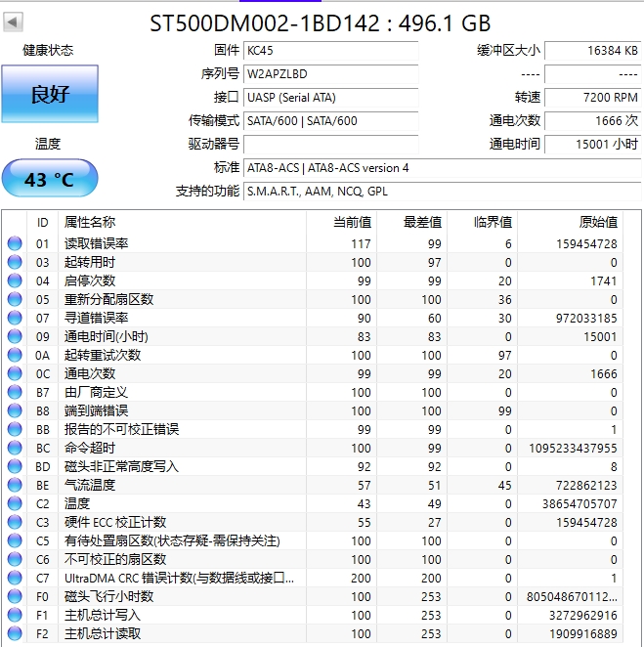This screenshot has height=647, width=644.
Task: Click status circle for 0A 起转重试次数
Action: pos(15,355)
